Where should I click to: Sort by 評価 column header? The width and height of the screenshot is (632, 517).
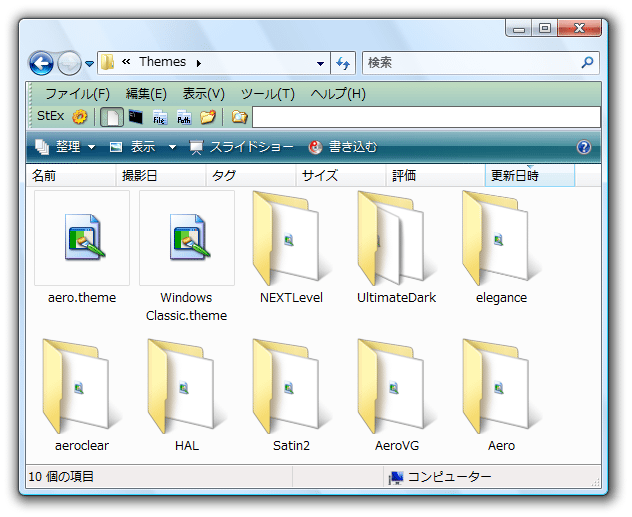tap(436, 176)
